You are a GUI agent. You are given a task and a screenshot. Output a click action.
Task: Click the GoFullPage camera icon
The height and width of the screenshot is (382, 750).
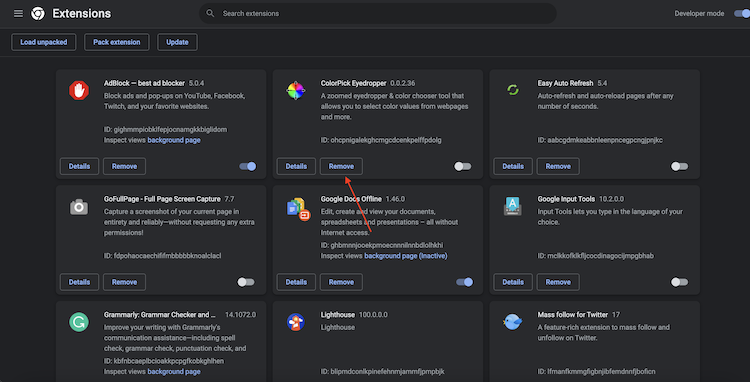79,207
